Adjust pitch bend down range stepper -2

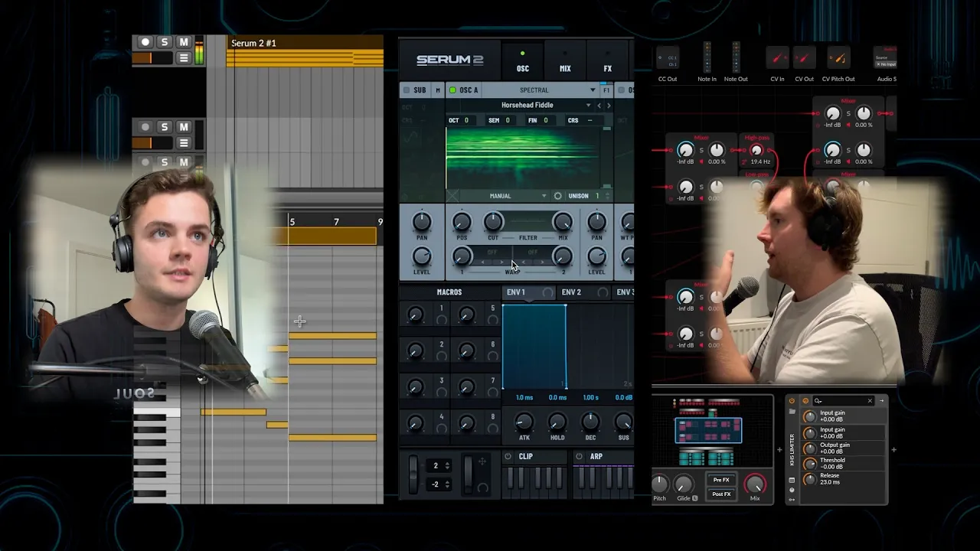pyautogui.click(x=447, y=484)
